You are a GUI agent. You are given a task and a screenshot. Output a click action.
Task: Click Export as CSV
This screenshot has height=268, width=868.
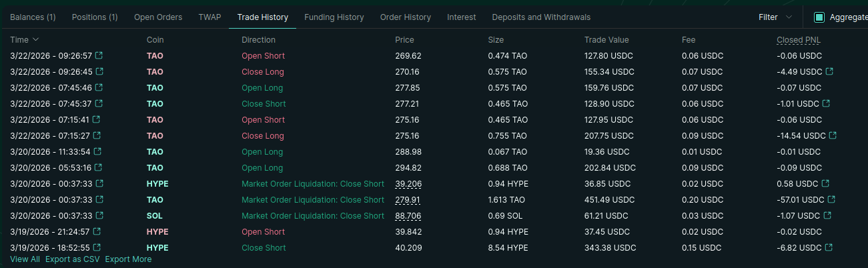(72, 259)
